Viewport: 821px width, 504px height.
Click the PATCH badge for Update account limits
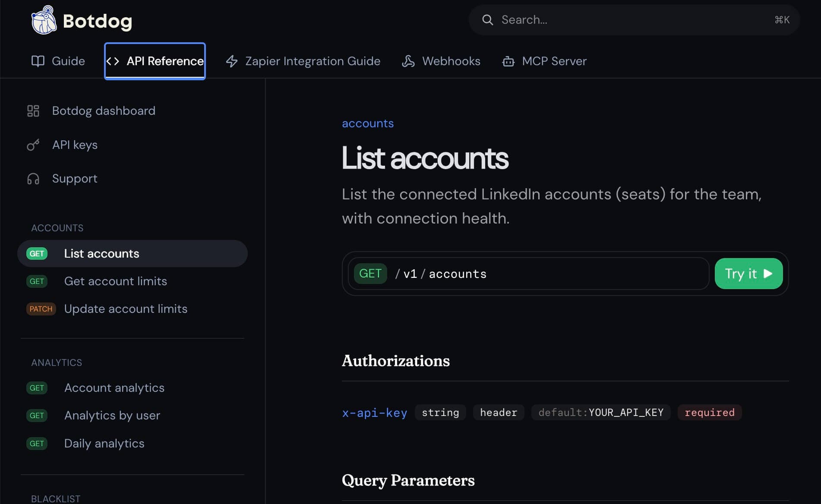41,309
